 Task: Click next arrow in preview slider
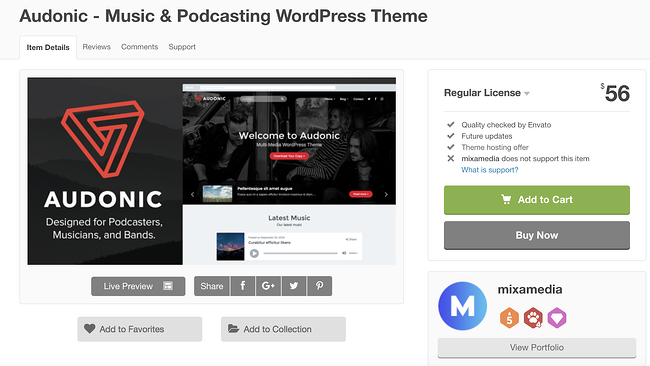point(386,194)
